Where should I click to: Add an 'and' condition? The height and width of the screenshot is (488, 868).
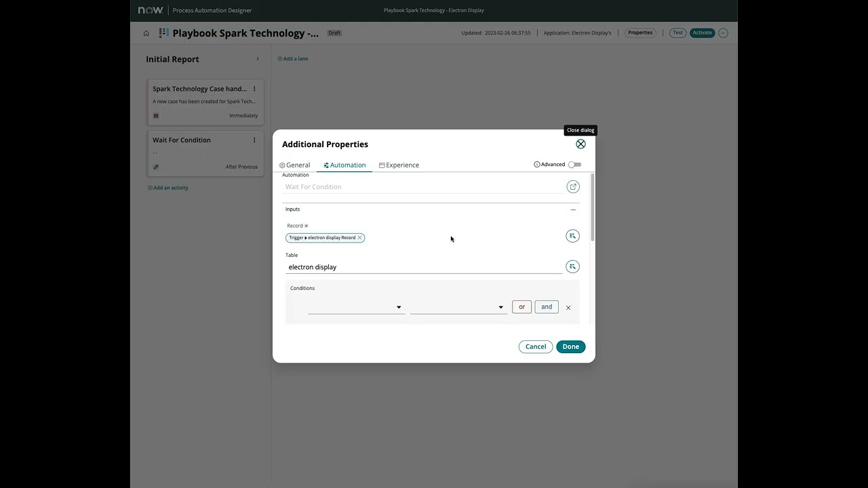(547, 307)
